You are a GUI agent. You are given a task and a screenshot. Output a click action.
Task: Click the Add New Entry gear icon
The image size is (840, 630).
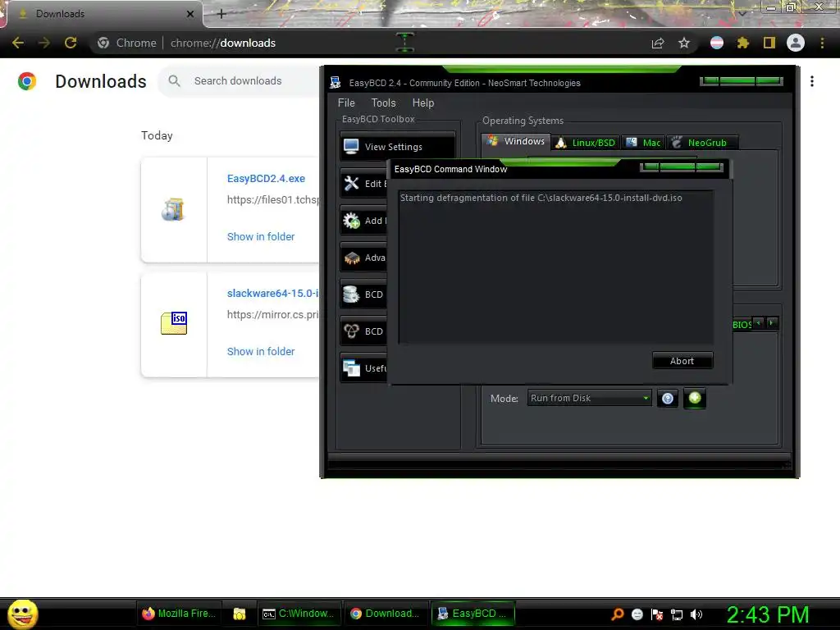point(351,220)
